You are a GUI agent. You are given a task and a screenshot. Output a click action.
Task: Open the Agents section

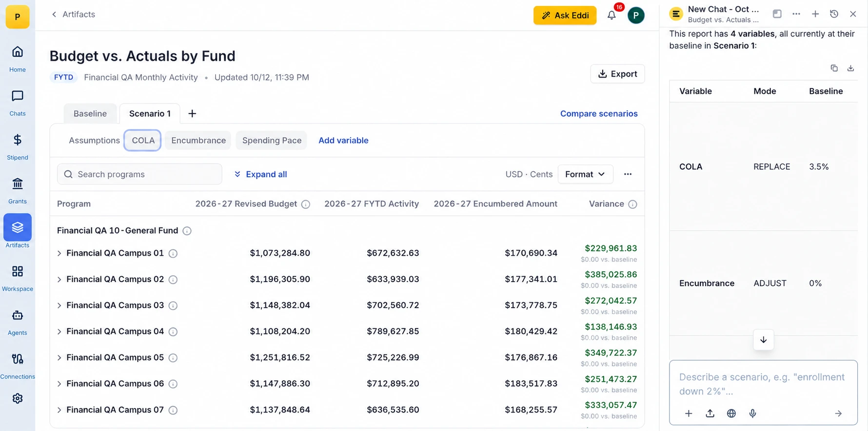18,322
